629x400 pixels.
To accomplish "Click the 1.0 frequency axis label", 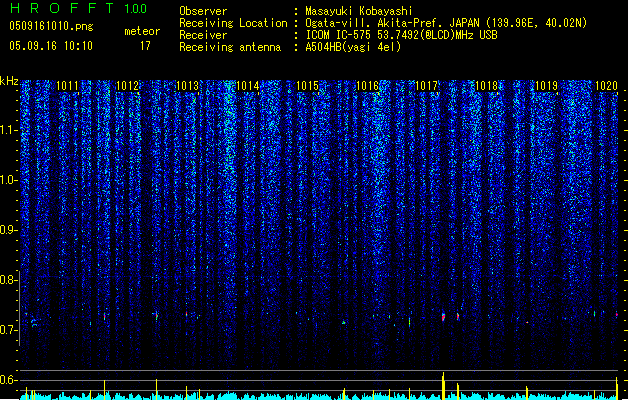I will [9, 181].
